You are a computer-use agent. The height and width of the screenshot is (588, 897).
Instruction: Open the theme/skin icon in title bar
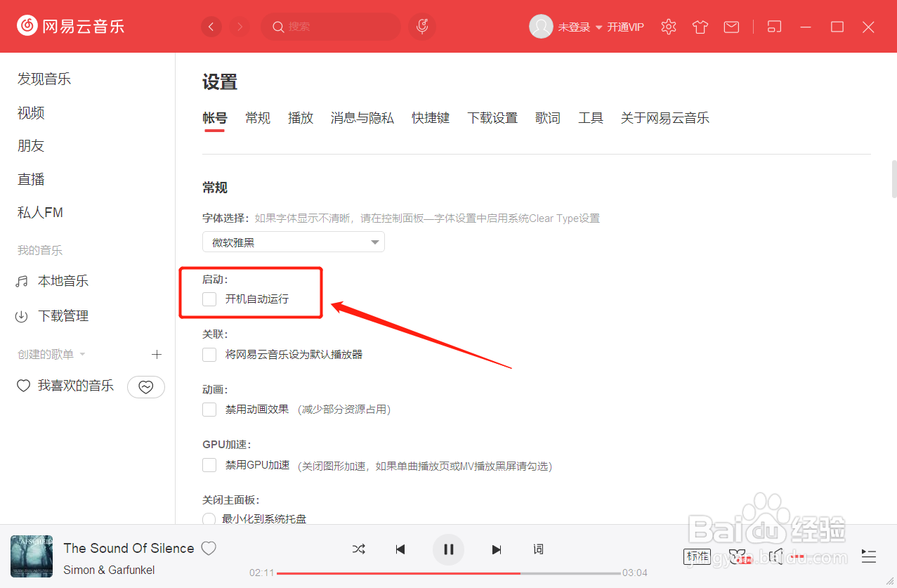pos(700,26)
